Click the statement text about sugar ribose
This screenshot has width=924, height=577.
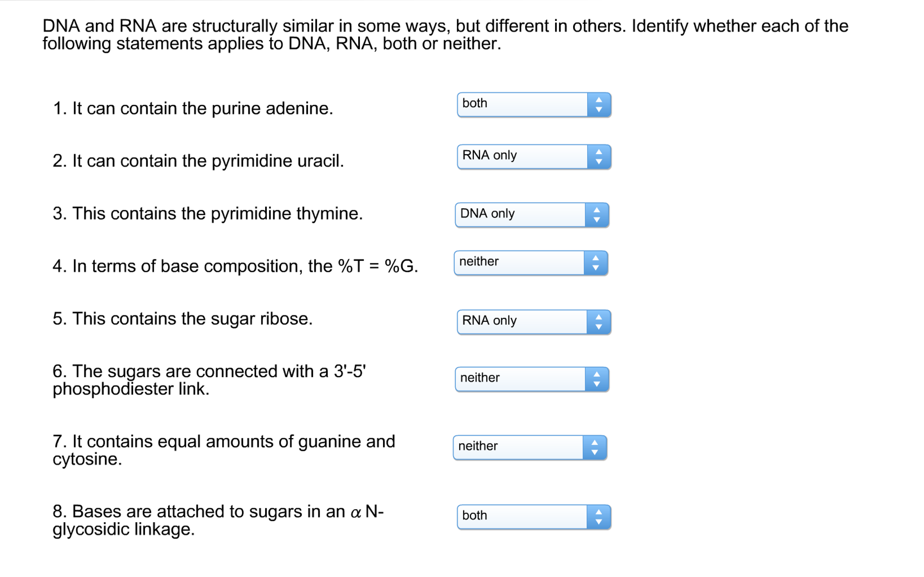click(182, 319)
